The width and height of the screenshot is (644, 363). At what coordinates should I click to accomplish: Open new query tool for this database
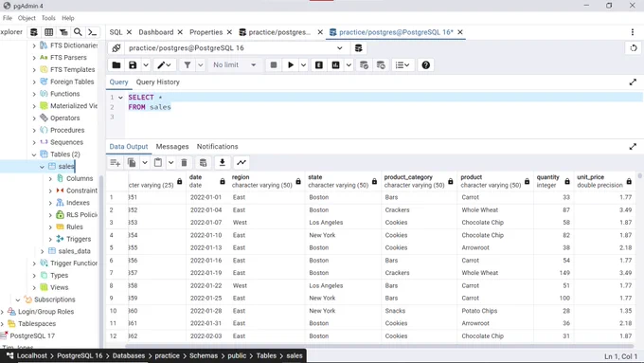[359, 48]
